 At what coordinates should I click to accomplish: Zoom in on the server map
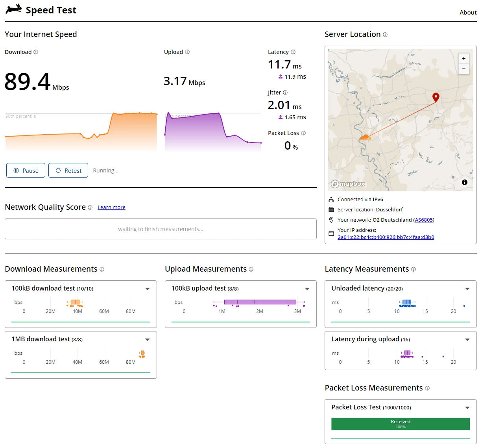(x=464, y=58)
